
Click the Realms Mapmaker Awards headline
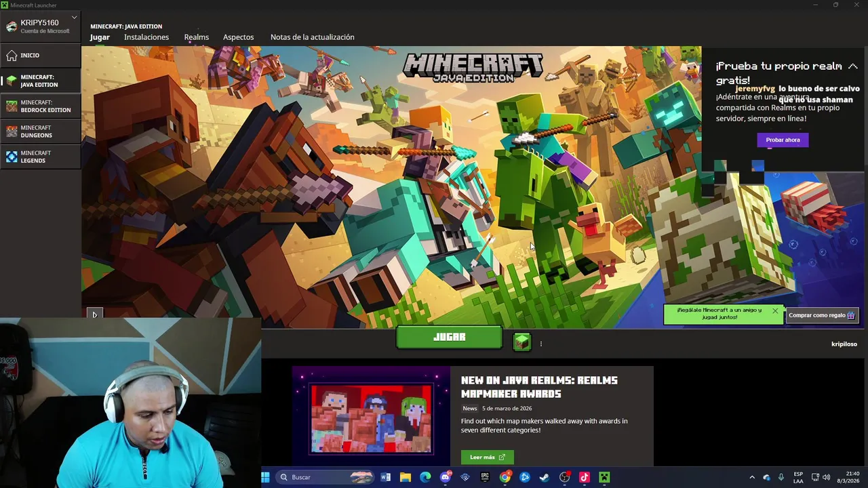click(539, 387)
